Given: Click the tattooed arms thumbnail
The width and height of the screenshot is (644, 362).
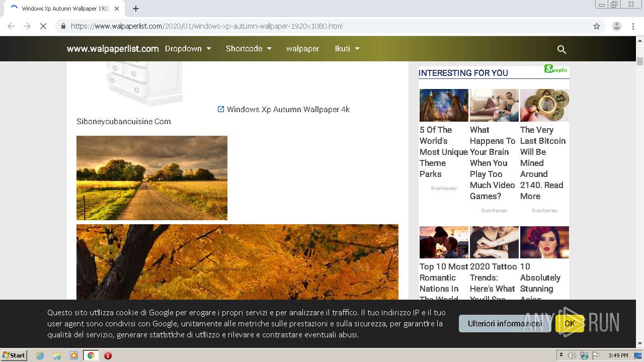Looking at the screenshot, I should point(494,242).
